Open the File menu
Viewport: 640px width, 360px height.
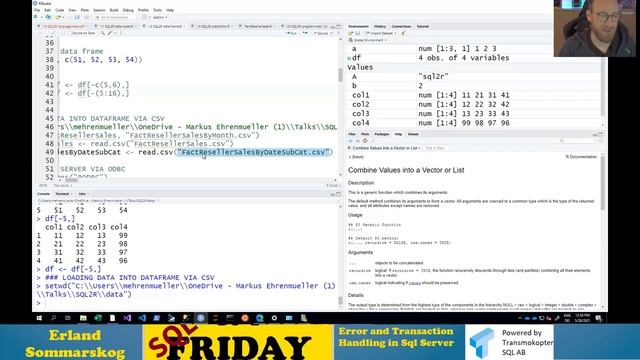37,10
